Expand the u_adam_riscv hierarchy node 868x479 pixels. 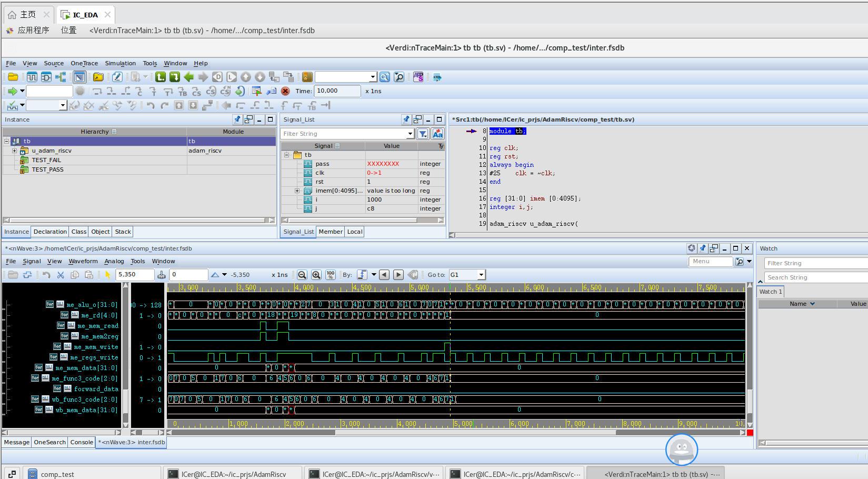click(15, 151)
